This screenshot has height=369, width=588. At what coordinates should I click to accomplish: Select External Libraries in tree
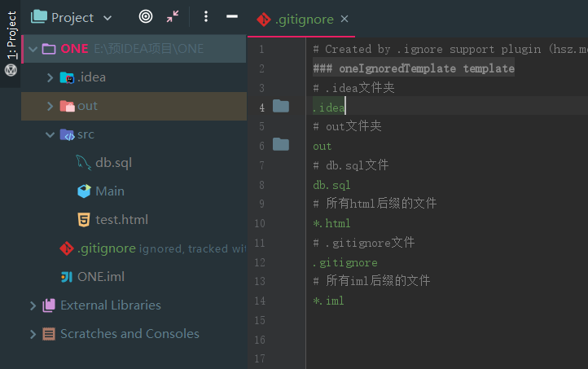(111, 305)
